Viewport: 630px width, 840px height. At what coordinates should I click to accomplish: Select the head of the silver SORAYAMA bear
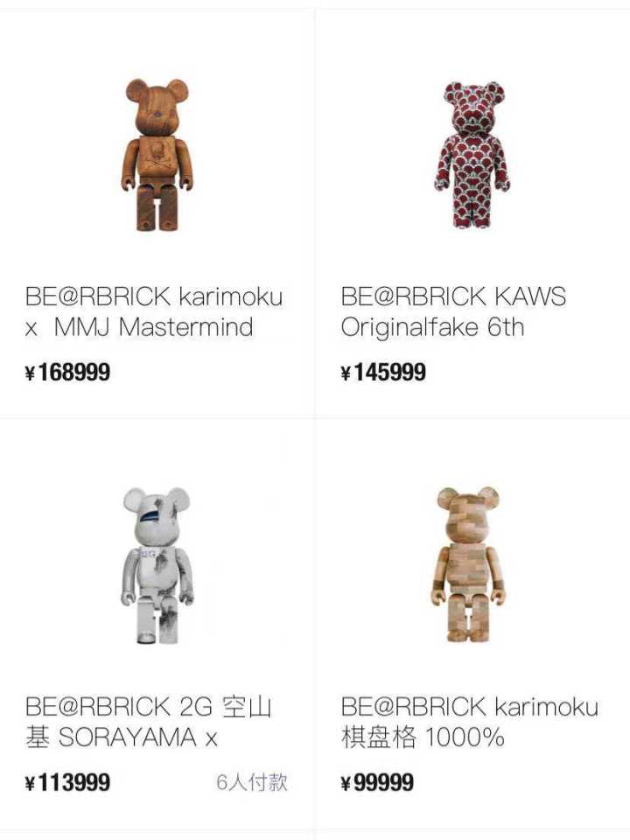pos(157,516)
